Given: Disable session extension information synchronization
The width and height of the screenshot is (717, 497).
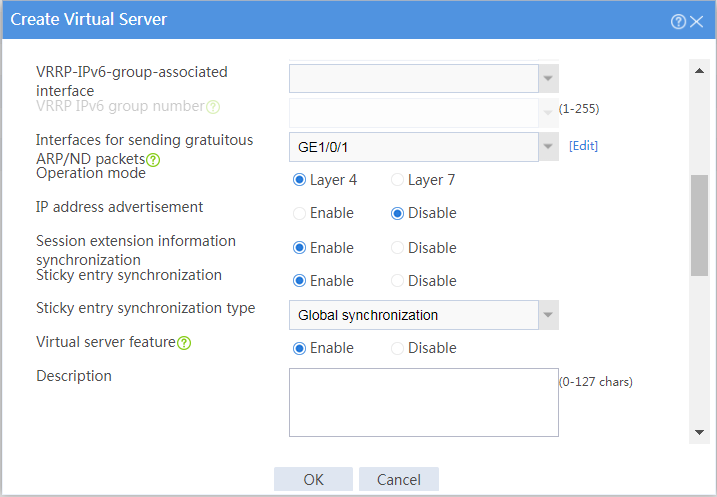Looking at the screenshot, I should pyautogui.click(x=397, y=248).
